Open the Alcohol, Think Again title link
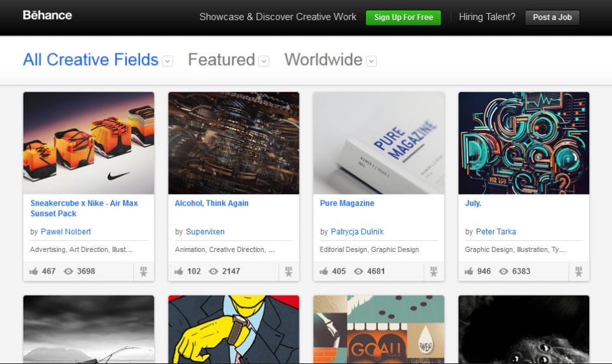The width and height of the screenshot is (612, 364). [212, 203]
